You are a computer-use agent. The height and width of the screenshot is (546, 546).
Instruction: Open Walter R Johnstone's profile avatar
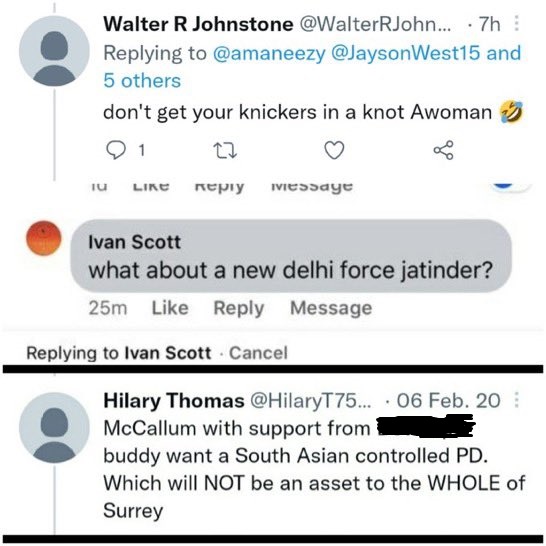click(x=54, y=51)
